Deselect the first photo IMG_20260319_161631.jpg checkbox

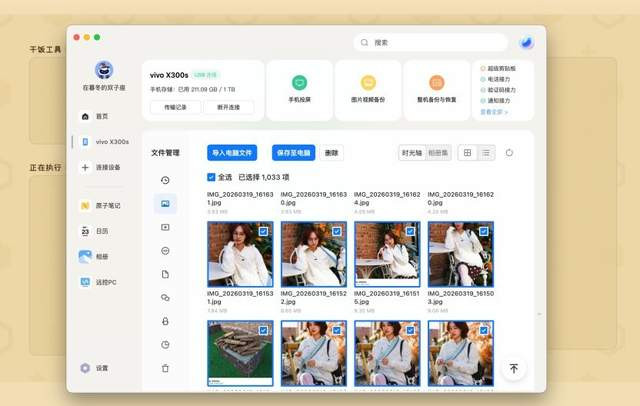coord(263,231)
